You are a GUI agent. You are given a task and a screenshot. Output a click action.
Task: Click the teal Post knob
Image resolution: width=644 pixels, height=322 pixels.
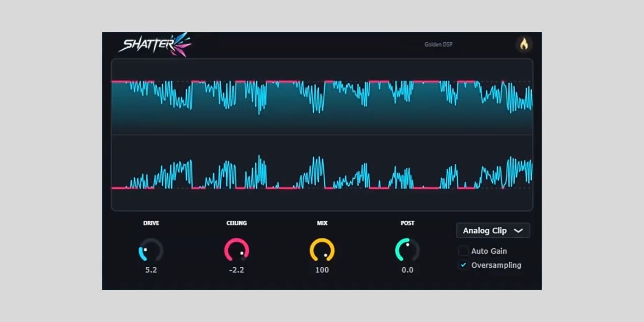(x=407, y=250)
